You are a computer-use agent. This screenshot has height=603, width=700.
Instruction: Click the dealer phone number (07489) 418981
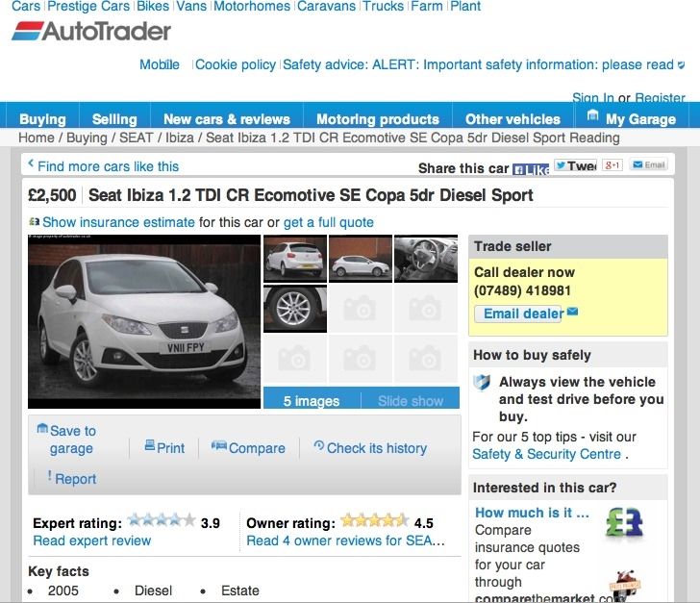coord(522,290)
